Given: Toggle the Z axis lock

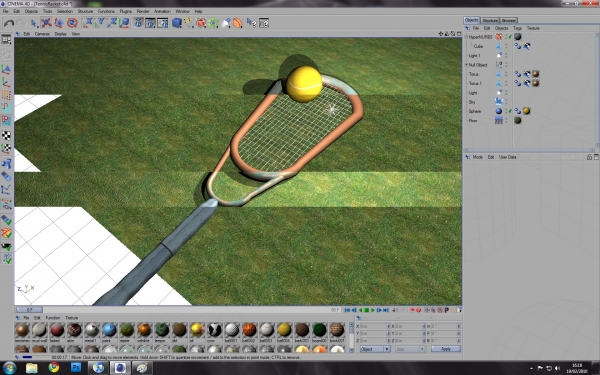Looking at the screenshot, I should coord(112,23).
